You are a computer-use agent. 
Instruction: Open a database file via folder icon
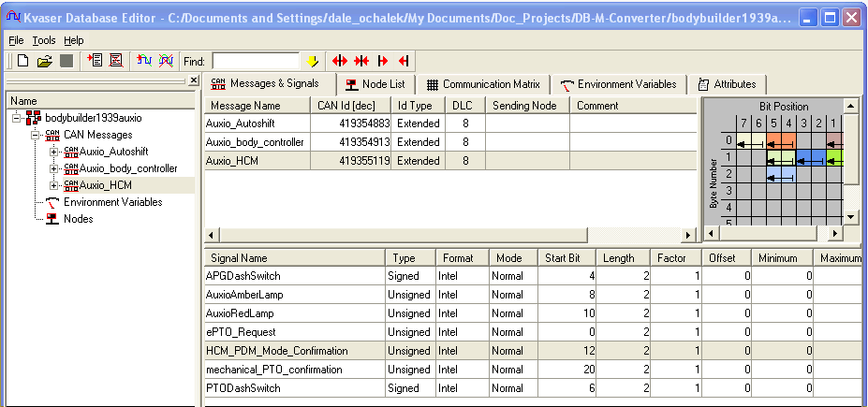(44, 61)
